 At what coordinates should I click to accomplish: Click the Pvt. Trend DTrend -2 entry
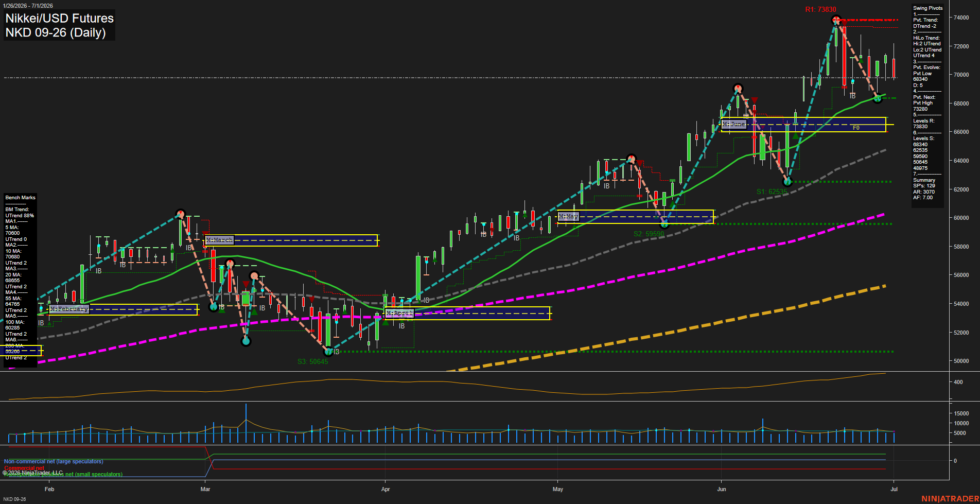tap(925, 23)
